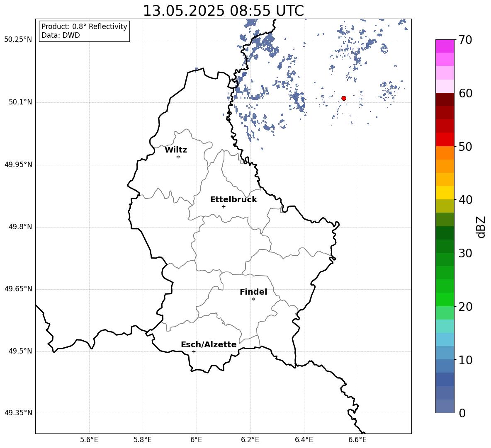This screenshot has width=491, height=448.
Task: Click latitude label 49.5°N
Action: point(20,351)
